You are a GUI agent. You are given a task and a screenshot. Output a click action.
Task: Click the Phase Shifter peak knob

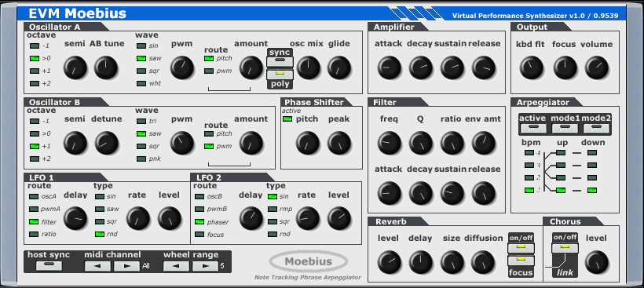pyautogui.click(x=339, y=143)
